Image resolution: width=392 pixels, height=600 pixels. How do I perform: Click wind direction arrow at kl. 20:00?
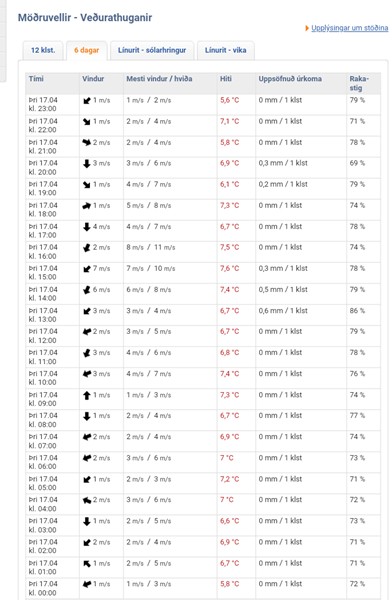pyautogui.click(x=87, y=164)
